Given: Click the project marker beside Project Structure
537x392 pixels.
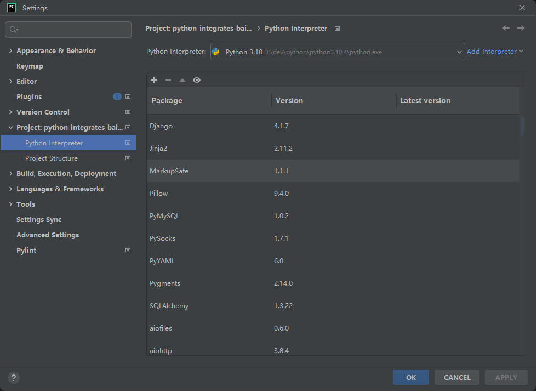Looking at the screenshot, I should [x=128, y=158].
